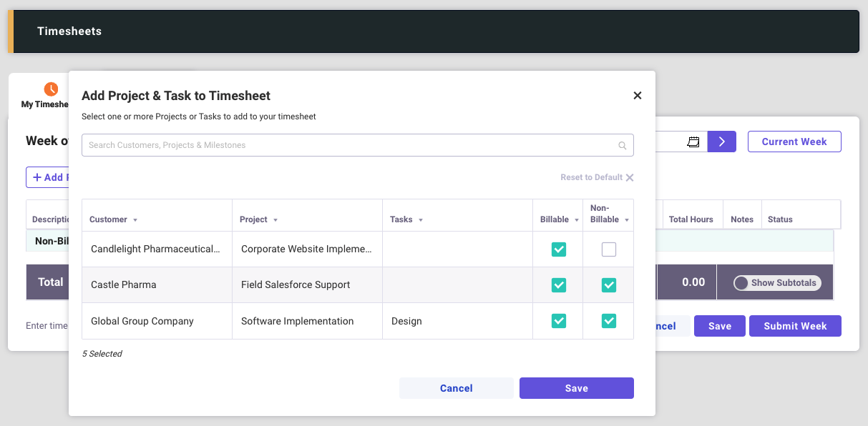Go to next week with arrow button

coord(721,142)
